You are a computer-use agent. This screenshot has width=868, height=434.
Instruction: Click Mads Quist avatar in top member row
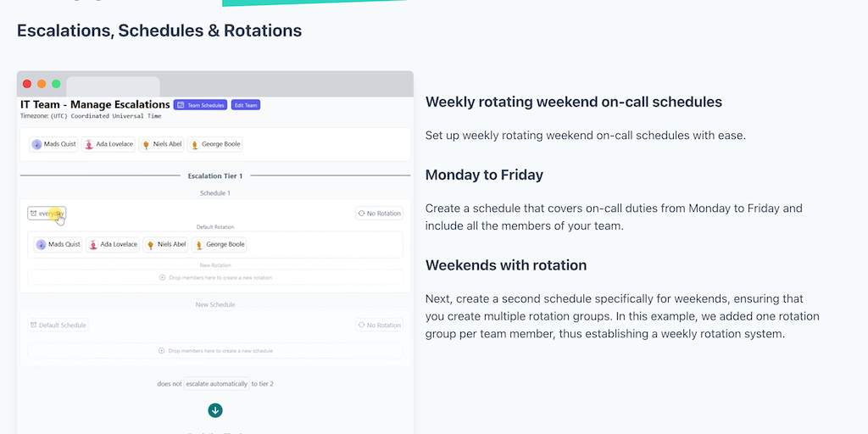pos(37,144)
